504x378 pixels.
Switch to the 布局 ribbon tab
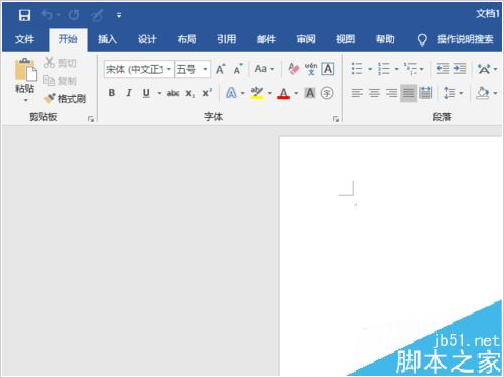pos(187,39)
